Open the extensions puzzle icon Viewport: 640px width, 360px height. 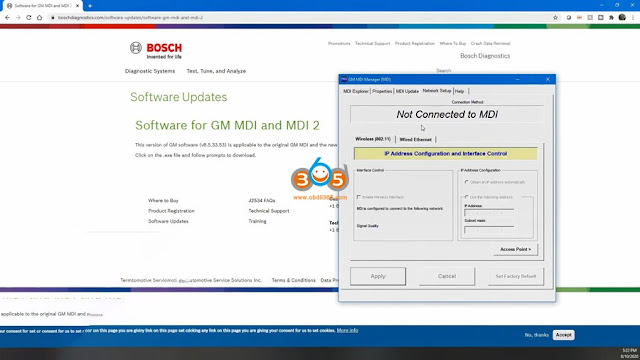click(x=611, y=18)
